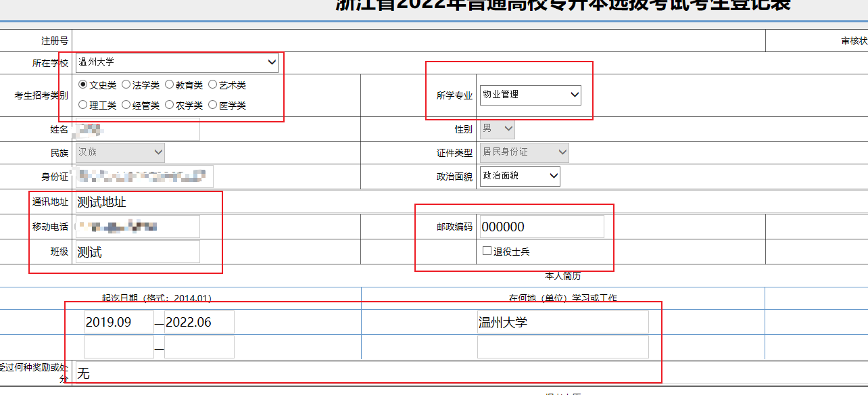The image size is (868, 395).
Task: Expand the 所学专业 dropdown showing 物业管理
Action: (x=530, y=95)
